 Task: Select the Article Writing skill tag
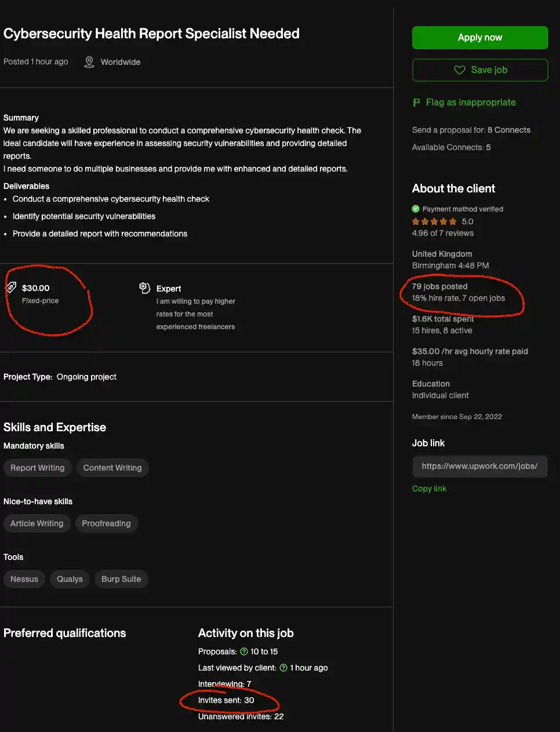(x=37, y=523)
